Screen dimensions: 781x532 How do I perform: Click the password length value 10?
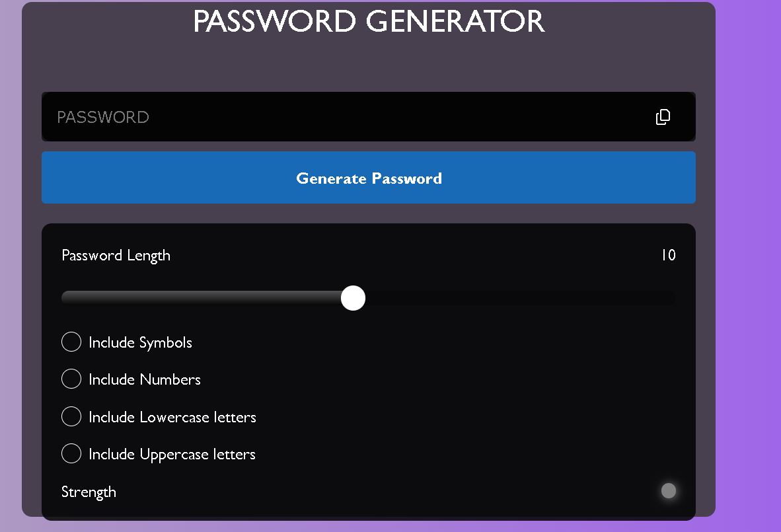pos(669,255)
